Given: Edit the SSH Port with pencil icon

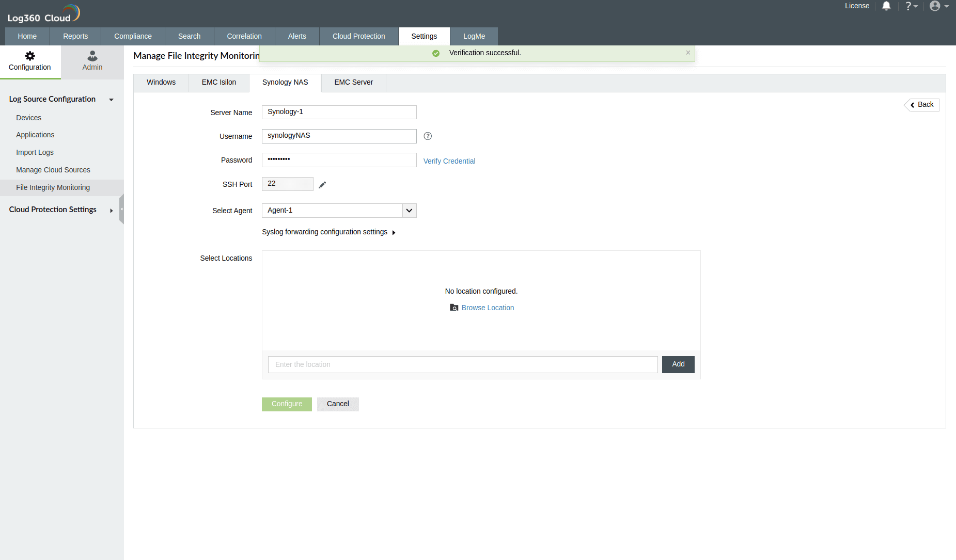Looking at the screenshot, I should point(322,185).
